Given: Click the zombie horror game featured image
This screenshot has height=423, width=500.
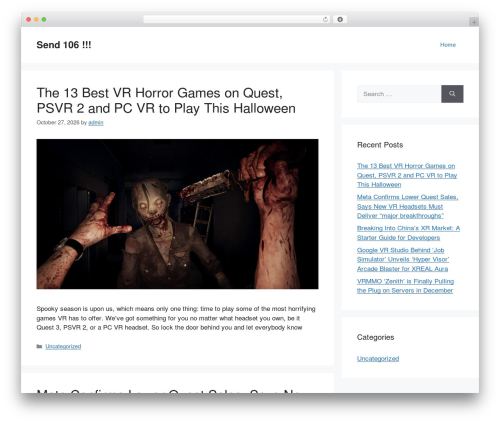Looking at the screenshot, I should point(177,214).
